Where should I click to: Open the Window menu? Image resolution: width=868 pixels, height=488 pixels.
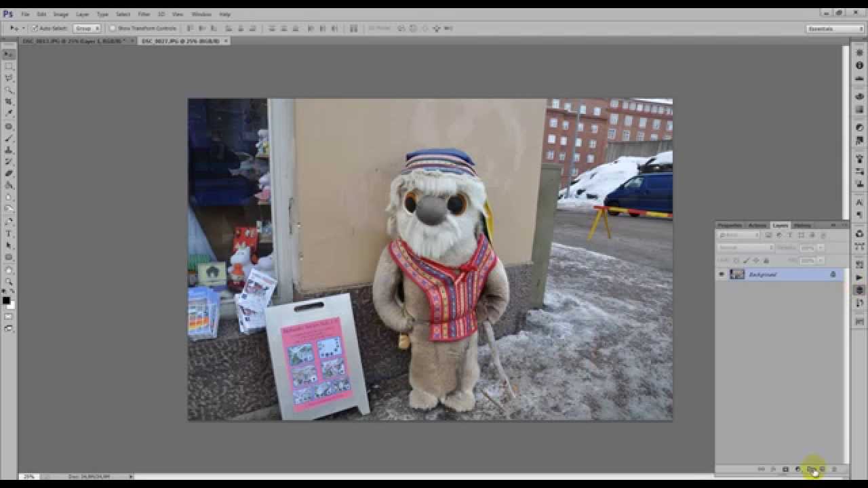pos(201,14)
